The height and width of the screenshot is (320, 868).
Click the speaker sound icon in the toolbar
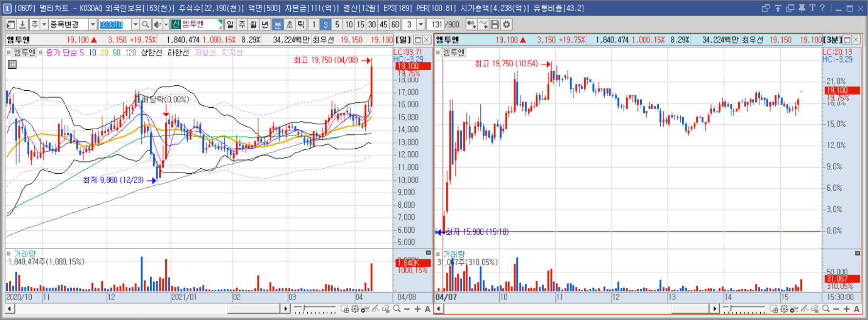[x=157, y=24]
